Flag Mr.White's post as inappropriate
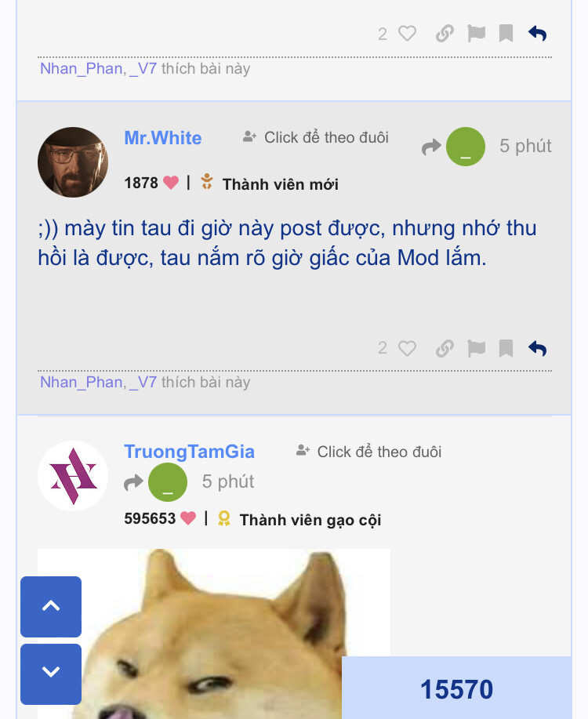The image size is (588, 719). click(x=476, y=348)
